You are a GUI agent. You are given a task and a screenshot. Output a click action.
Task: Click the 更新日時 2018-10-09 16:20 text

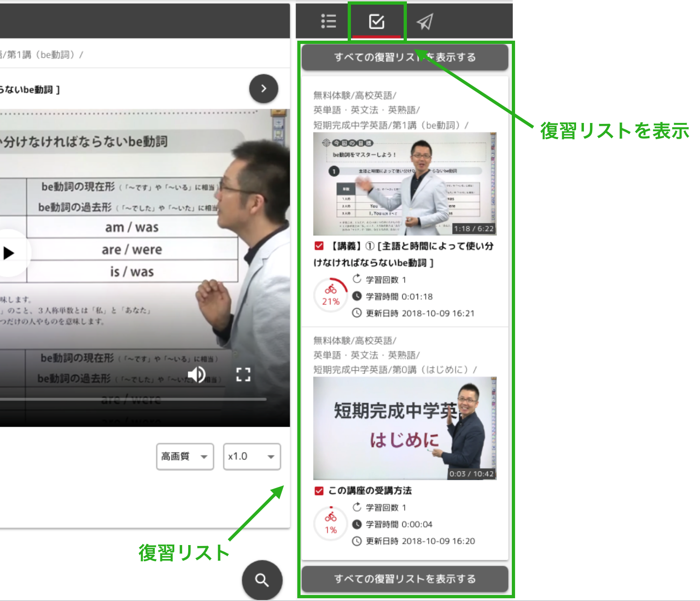pyautogui.click(x=420, y=541)
